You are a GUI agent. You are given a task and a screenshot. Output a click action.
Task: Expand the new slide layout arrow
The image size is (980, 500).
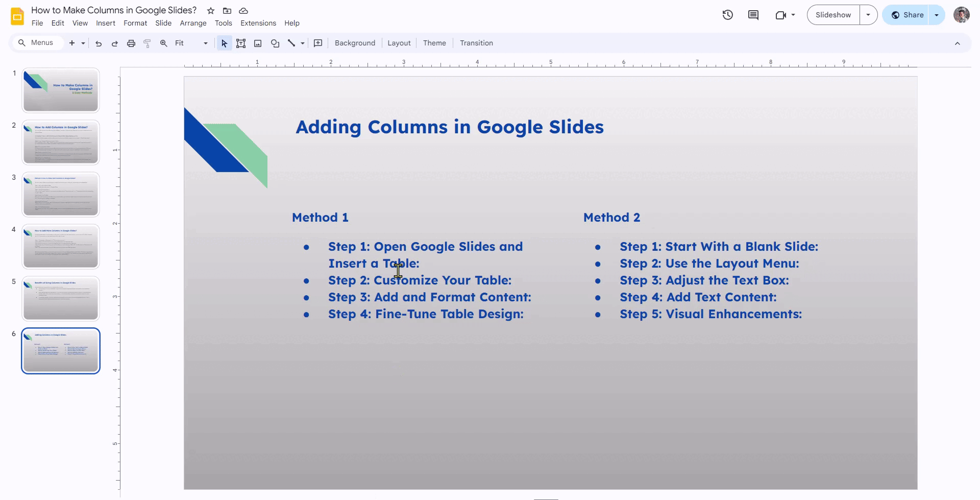(x=83, y=43)
